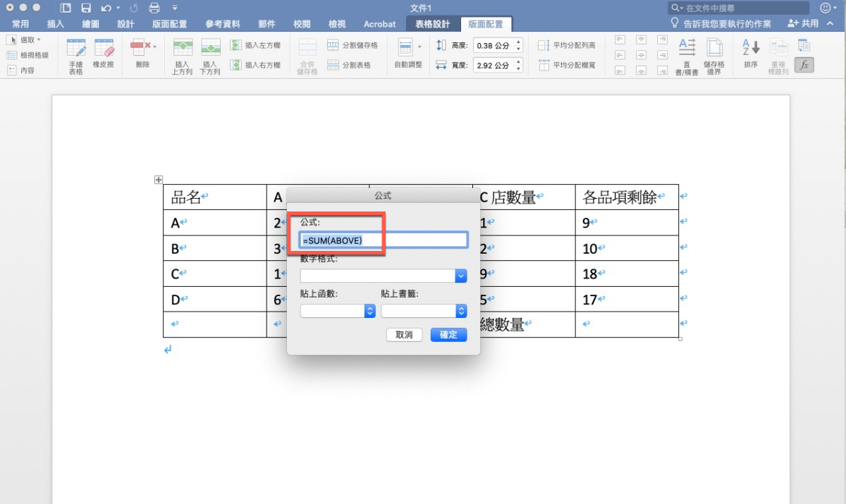Screen dimensions: 846x504
Task: Click the fx formula button in ribbon
Action: point(803,65)
